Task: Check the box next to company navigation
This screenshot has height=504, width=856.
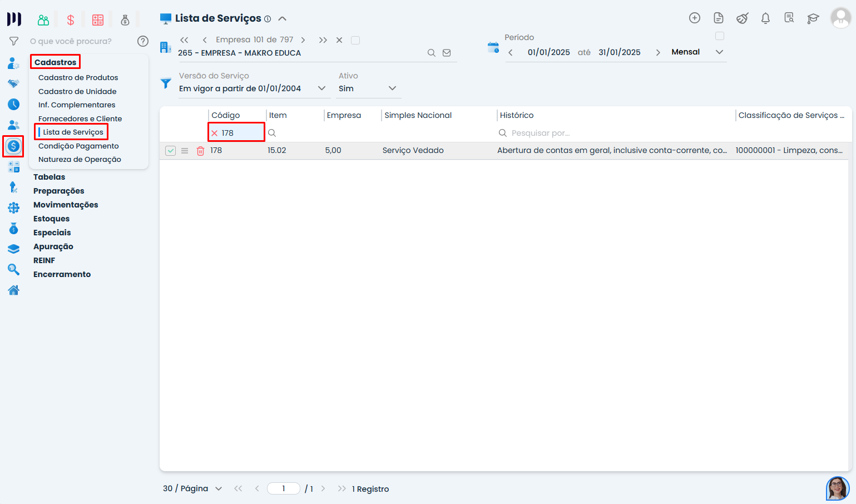Action: (x=355, y=40)
